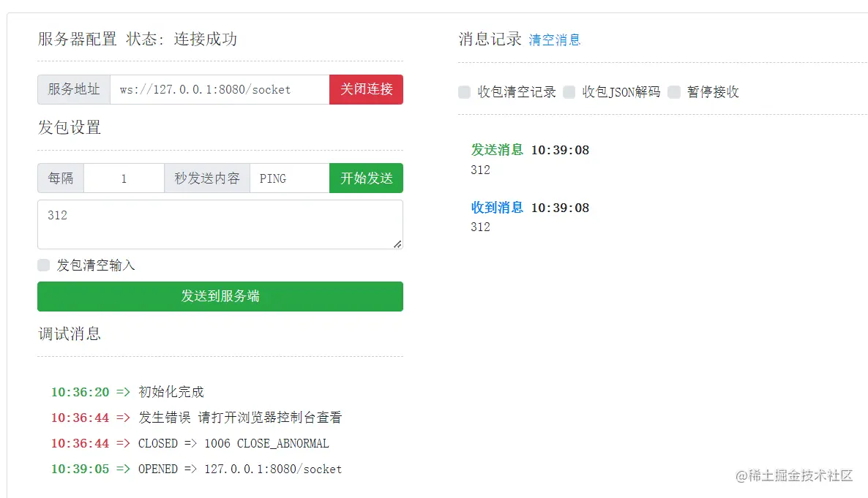
Task: Enable the 收包JSON解码 checkbox
Action: pyautogui.click(x=569, y=92)
